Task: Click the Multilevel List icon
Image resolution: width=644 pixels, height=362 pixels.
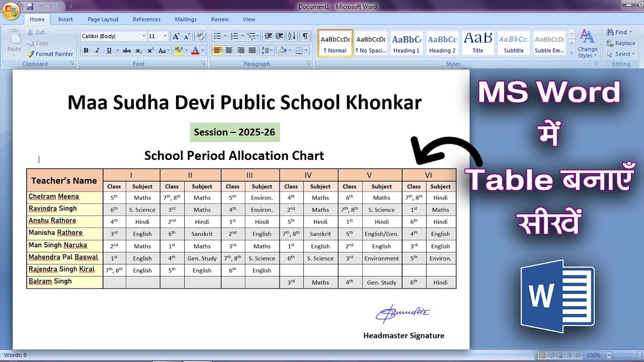Action: pos(252,36)
